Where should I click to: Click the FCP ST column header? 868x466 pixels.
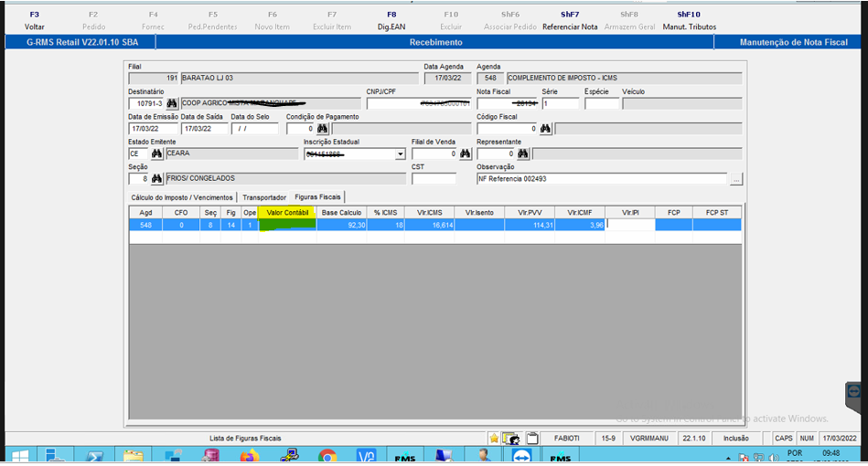click(716, 213)
